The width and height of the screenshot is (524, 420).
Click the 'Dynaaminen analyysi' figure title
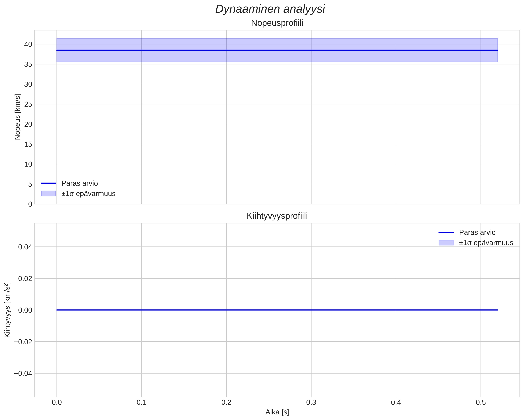click(x=270, y=9)
